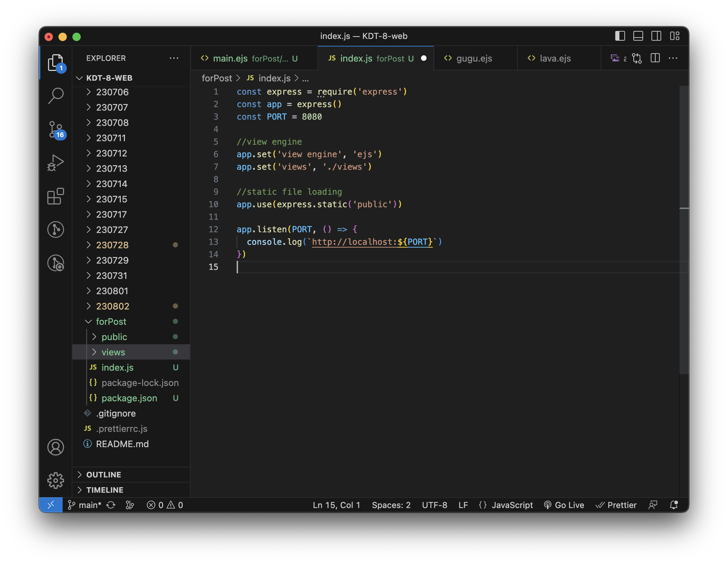Click index.js in the breadcrumb
Image resolution: width=728 pixels, height=564 pixels.
[274, 78]
